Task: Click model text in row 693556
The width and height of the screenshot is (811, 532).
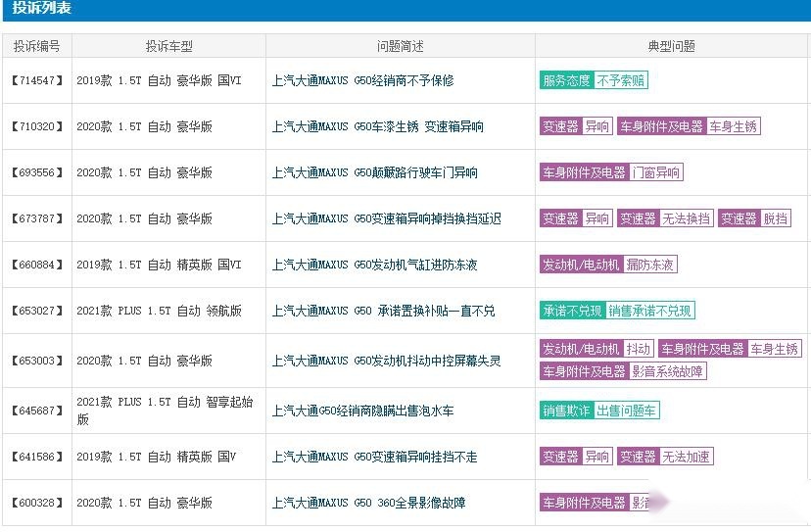Action: tap(144, 172)
